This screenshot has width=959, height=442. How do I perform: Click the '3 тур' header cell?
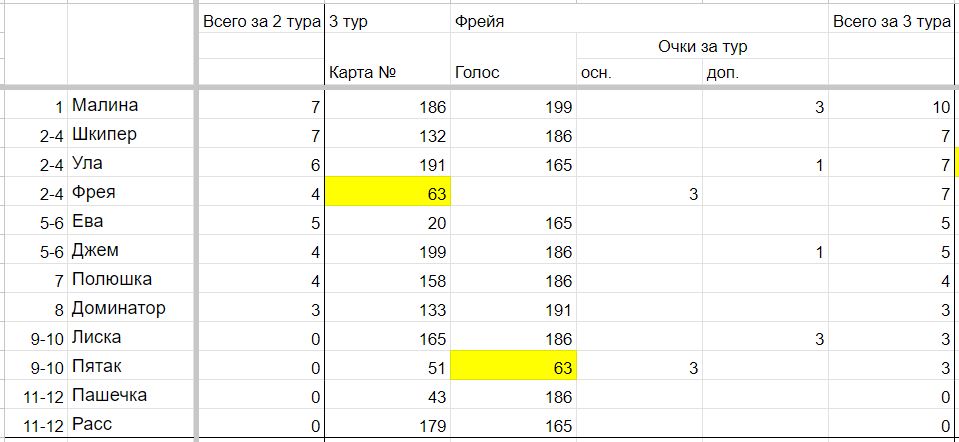tap(388, 21)
